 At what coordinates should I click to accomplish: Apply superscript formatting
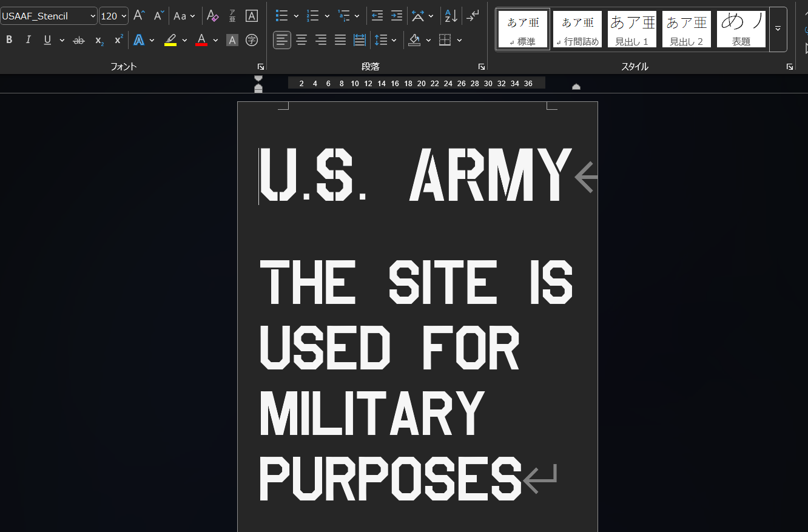[118, 40]
